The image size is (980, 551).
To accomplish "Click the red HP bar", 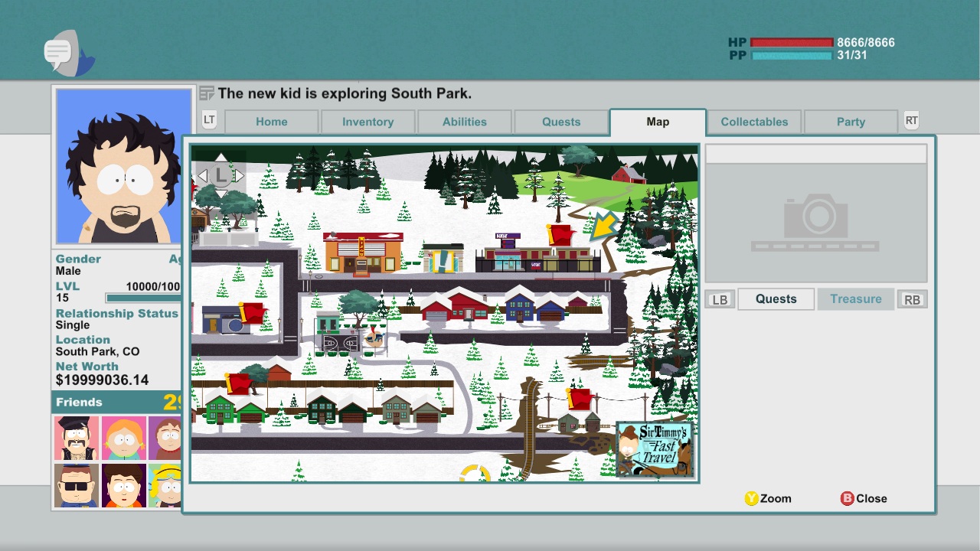I will 792,43.
